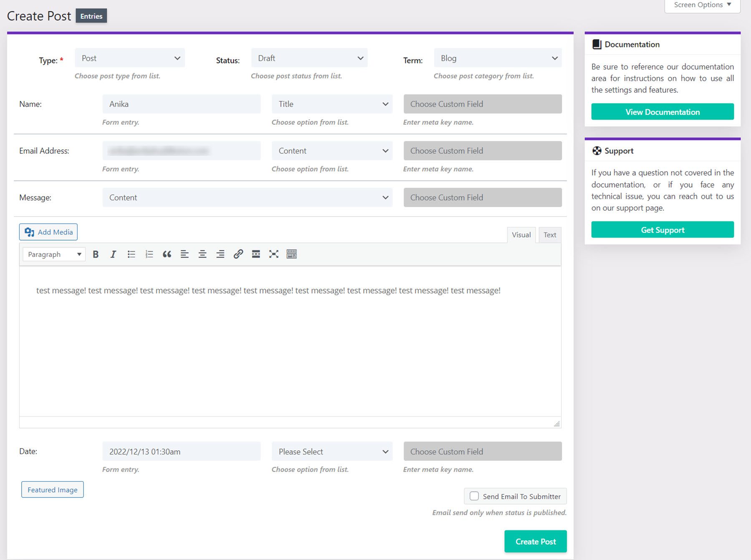Screen dimensions: 751x560
Task: Switch to the Text editor tab
Action: [549, 234]
